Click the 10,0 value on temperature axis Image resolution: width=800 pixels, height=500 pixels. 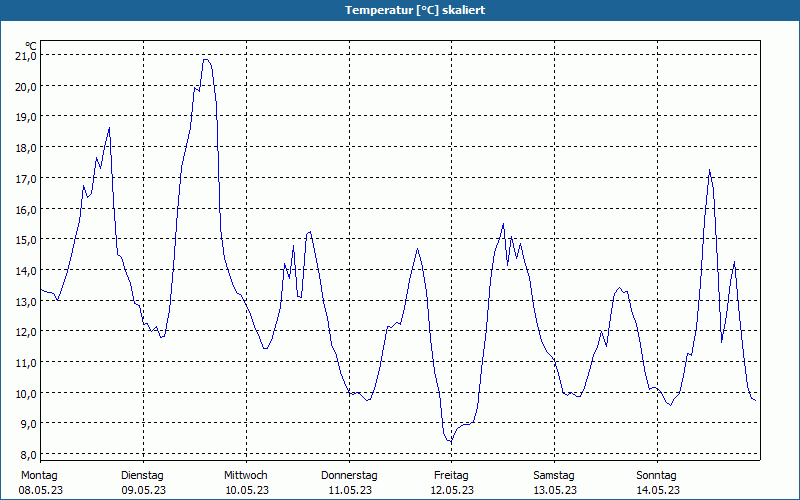26,393
